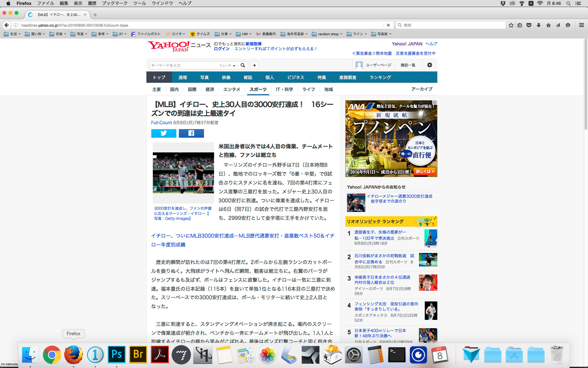Click the Twitter share button
This screenshot has height=368, width=588.
(x=164, y=133)
